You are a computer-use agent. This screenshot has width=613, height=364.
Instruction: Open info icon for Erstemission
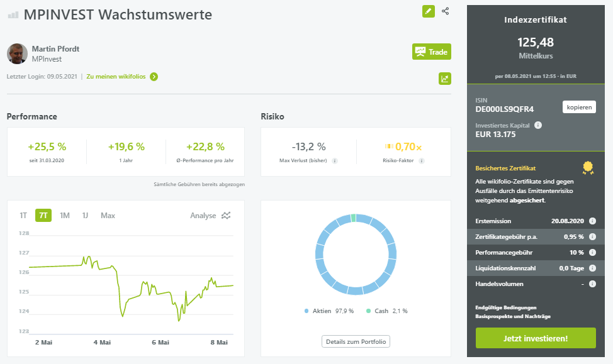592,221
